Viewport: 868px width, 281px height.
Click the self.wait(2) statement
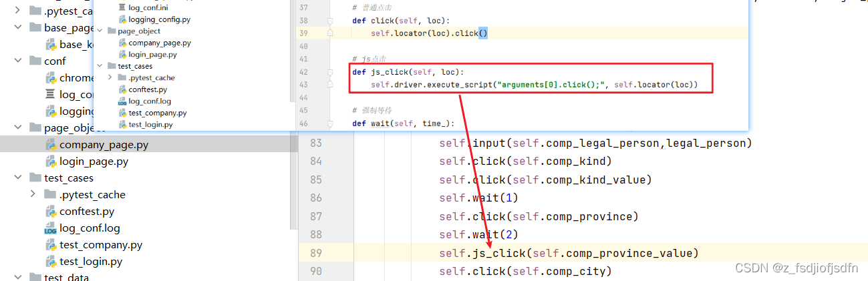(x=479, y=234)
